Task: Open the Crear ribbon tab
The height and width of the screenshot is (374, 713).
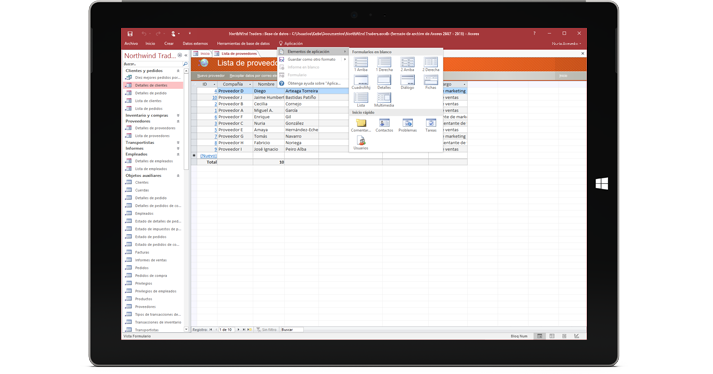Action: 169,44
